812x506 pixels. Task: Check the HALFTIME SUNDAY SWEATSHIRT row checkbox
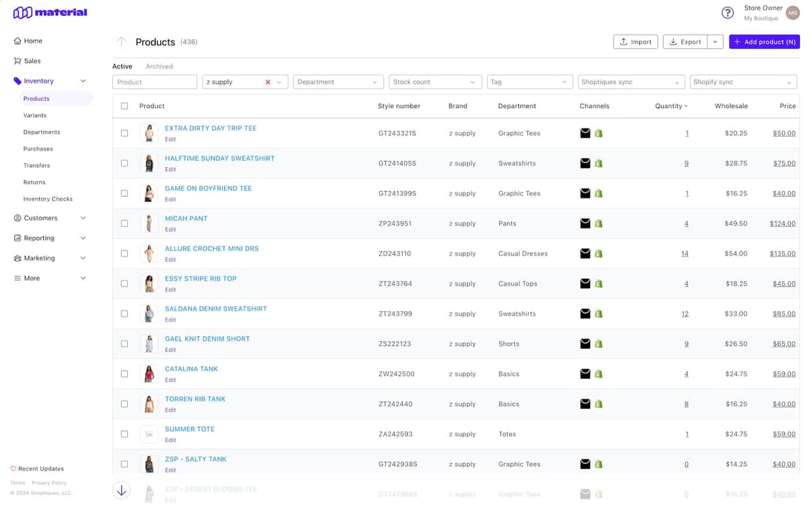pyautogui.click(x=125, y=163)
